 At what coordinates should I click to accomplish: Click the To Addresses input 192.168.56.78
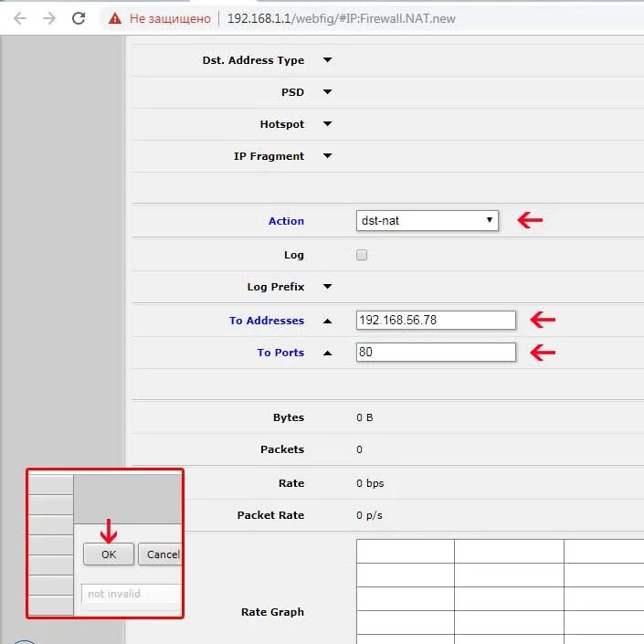[x=436, y=320]
